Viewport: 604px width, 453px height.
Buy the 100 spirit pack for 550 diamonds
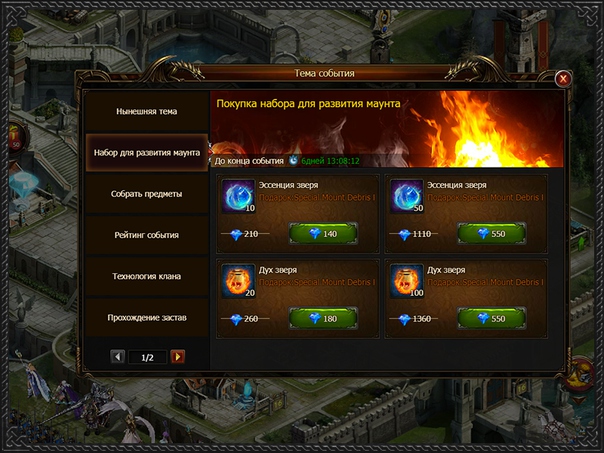click(x=492, y=318)
